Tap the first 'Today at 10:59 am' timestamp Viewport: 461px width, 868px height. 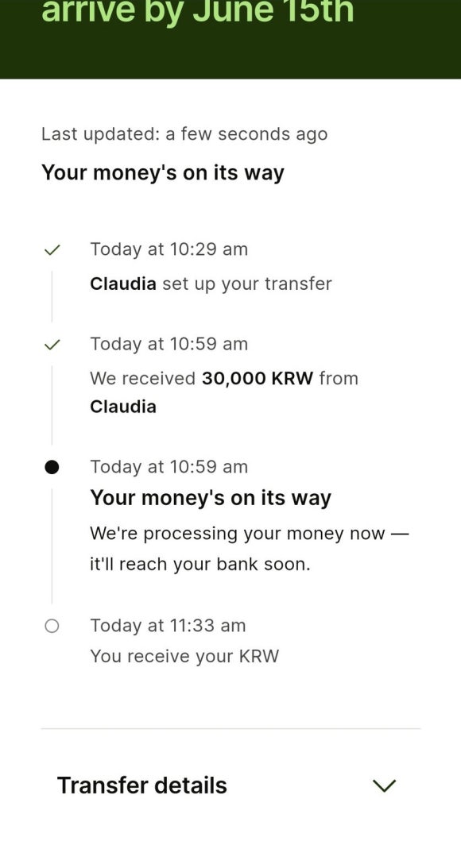tap(169, 344)
